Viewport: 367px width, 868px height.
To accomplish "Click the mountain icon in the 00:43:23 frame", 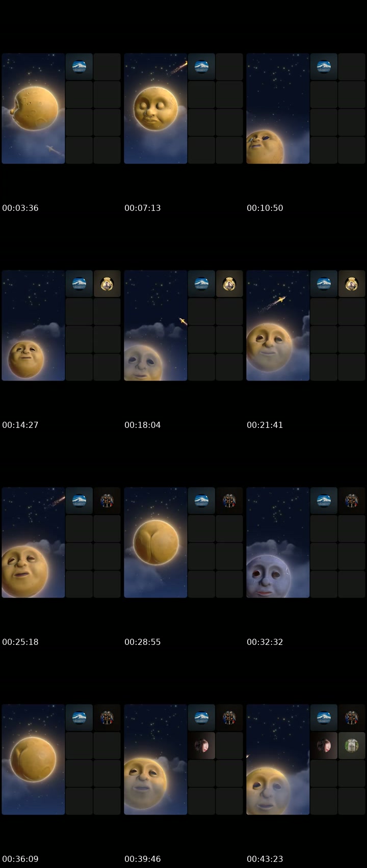I will tap(324, 718).
